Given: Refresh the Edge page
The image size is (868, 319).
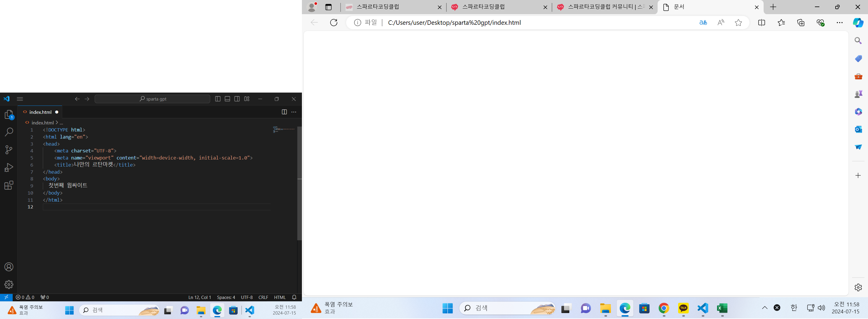Looking at the screenshot, I should (x=333, y=23).
